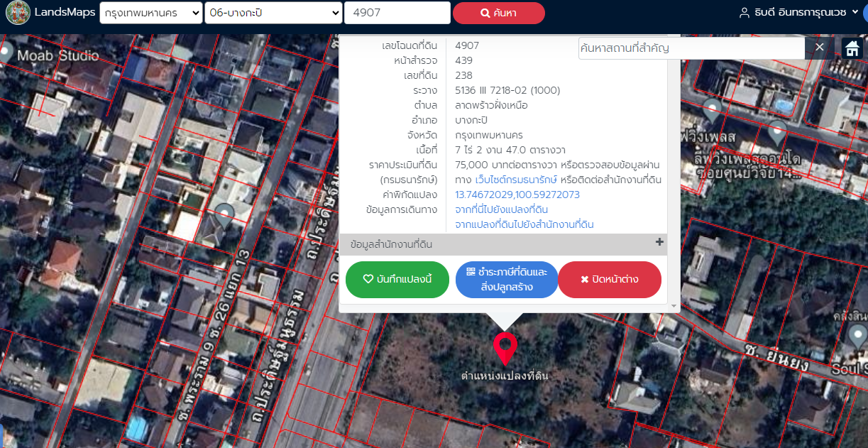868x448 pixels.
Task: Click the blue ชำระภาษีที่ดินและสิ่งปลูกสร้าง button
Action: 507,280
